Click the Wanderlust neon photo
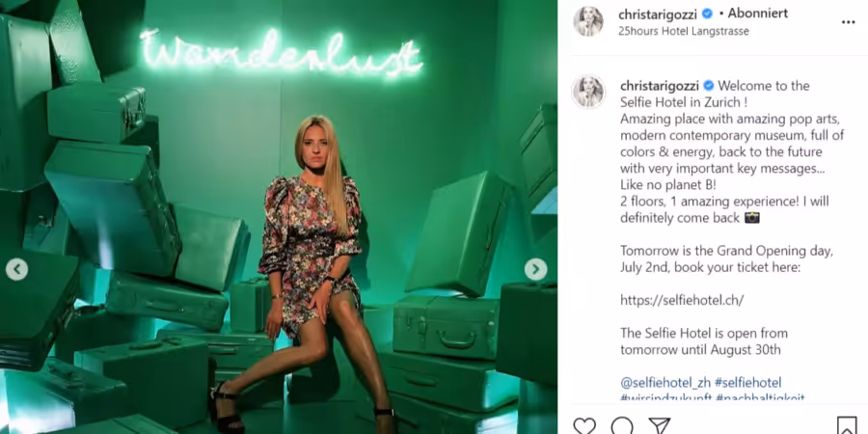The image size is (868, 434). click(279, 217)
